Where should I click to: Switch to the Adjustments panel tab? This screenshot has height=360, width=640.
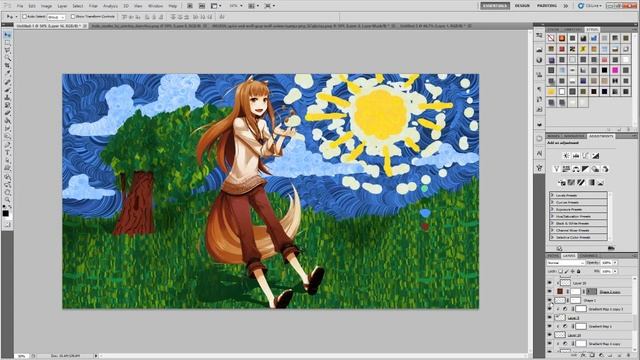(601, 136)
